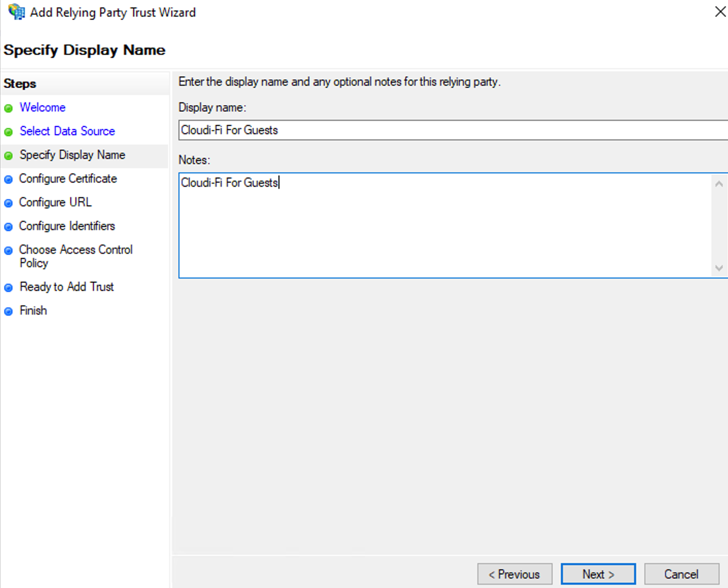Click the Ready to Add Trust step
The width and height of the screenshot is (728, 588).
(67, 287)
